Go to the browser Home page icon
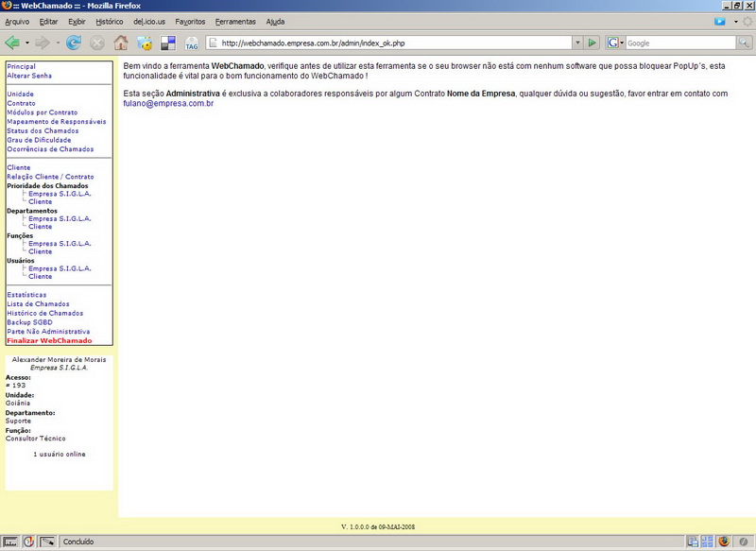The height and width of the screenshot is (551, 756). pos(121,43)
